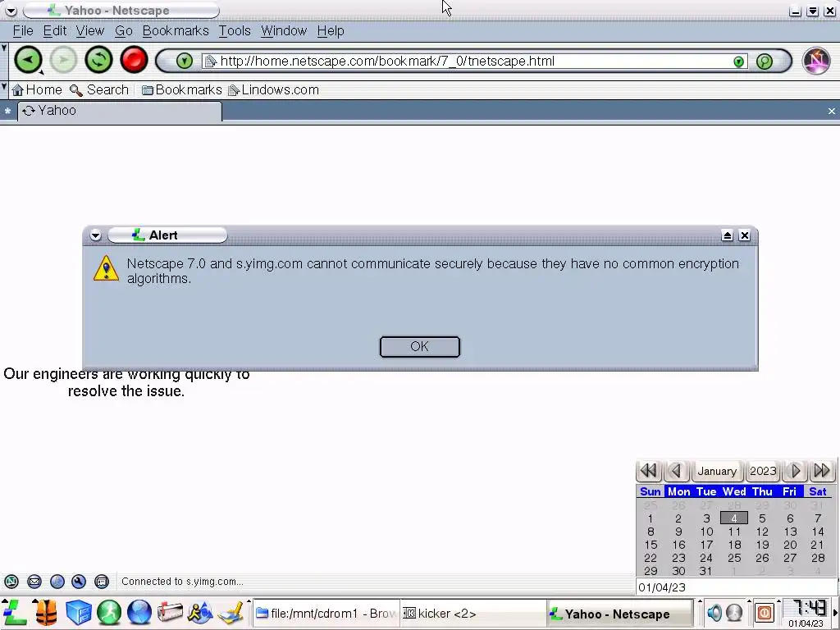Click Home on the personal toolbar
Screen dimensions: 840x630
click(x=37, y=90)
